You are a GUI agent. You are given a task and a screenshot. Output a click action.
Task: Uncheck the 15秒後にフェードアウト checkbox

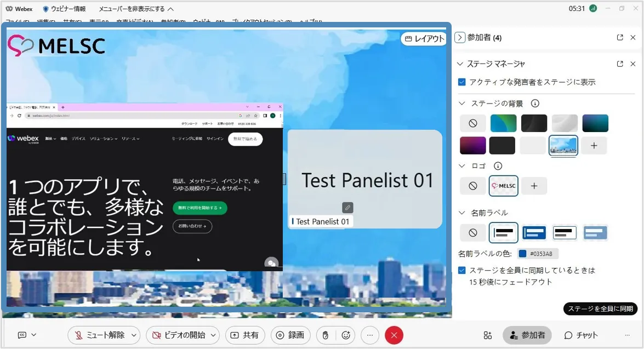pyautogui.click(x=462, y=271)
